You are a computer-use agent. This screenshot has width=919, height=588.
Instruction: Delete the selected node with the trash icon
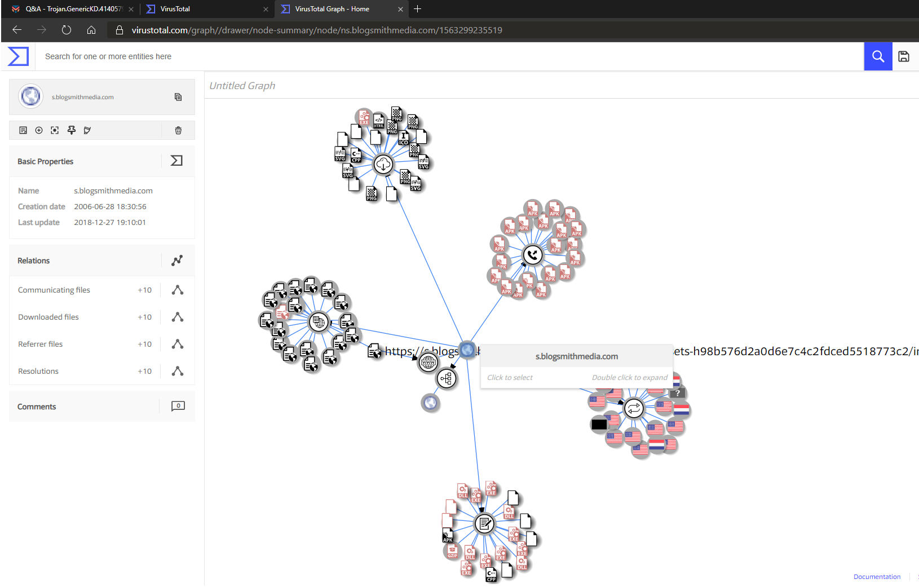tap(178, 130)
